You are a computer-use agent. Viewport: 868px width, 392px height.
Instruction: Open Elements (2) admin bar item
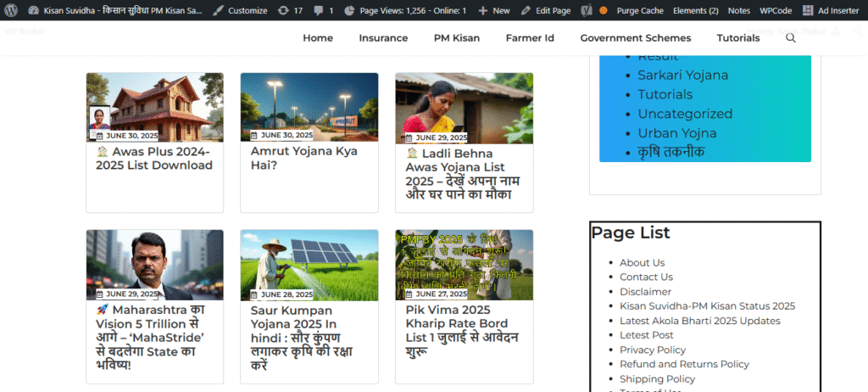[696, 10]
